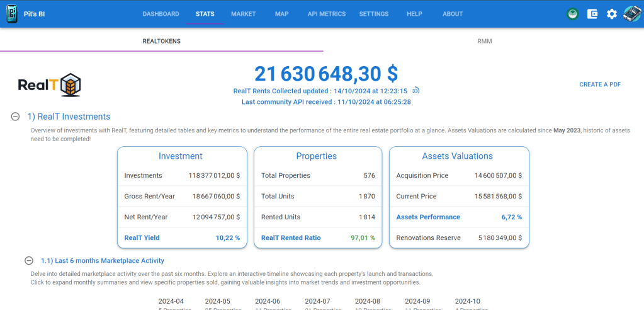Viewport: 644px width, 310px height.
Task: Open the DASHBOARD menu item
Action: tap(161, 14)
